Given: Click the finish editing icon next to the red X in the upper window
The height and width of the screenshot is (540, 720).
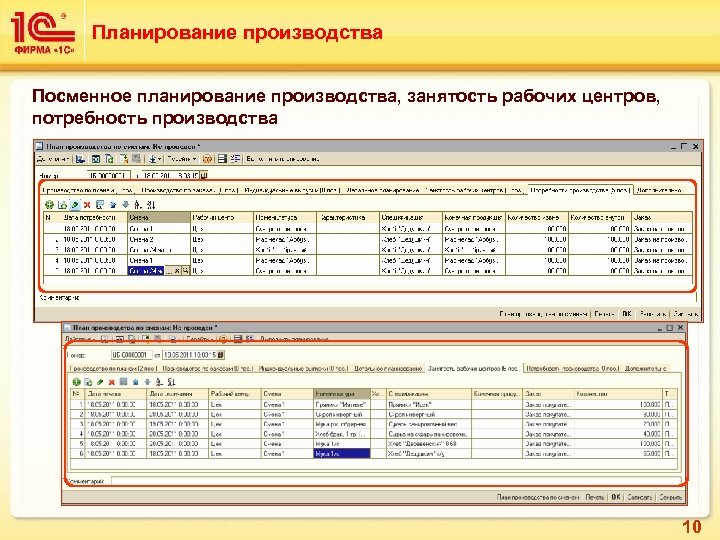Looking at the screenshot, I should [x=100, y=205].
